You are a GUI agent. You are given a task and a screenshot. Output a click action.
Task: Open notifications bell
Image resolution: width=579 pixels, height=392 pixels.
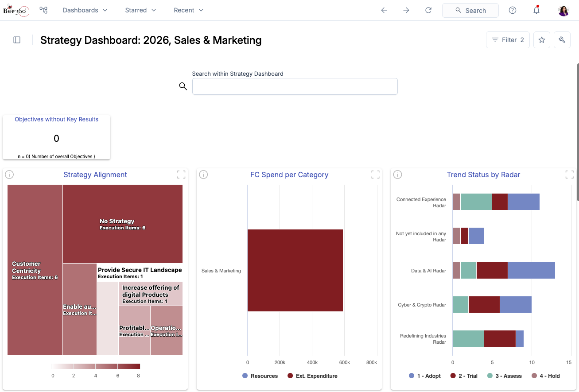tap(536, 10)
